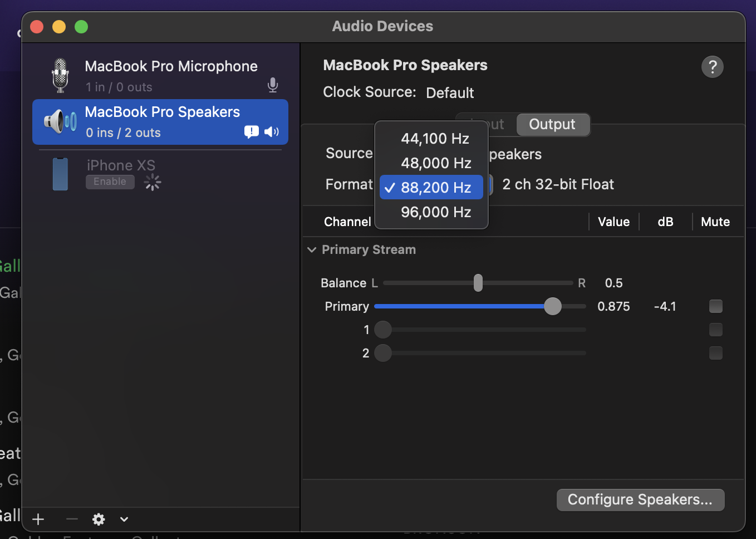This screenshot has width=756, height=539.
Task: Toggle the channel 2 mute checkbox
Action: [716, 353]
